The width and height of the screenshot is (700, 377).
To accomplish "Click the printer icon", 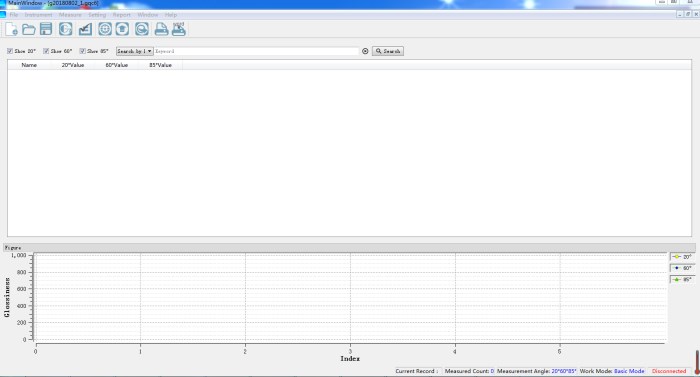I will pos(161,29).
